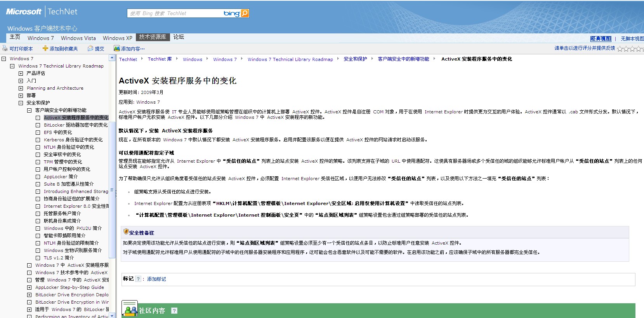This screenshot has width=644, height=318.
Task: Open TLS v1.2 简介 tree item
Action: click(x=59, y=258)
